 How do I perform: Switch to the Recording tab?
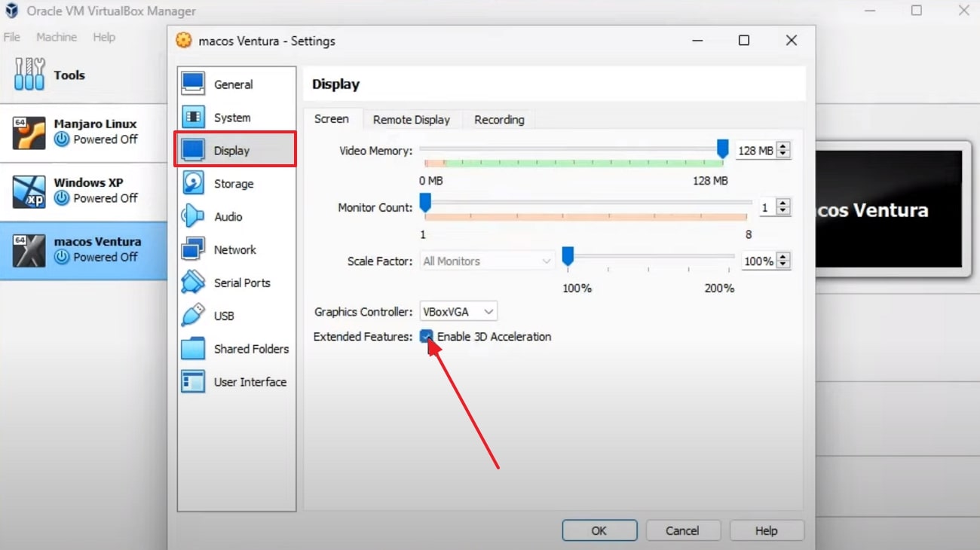click(x=499, y=119)
